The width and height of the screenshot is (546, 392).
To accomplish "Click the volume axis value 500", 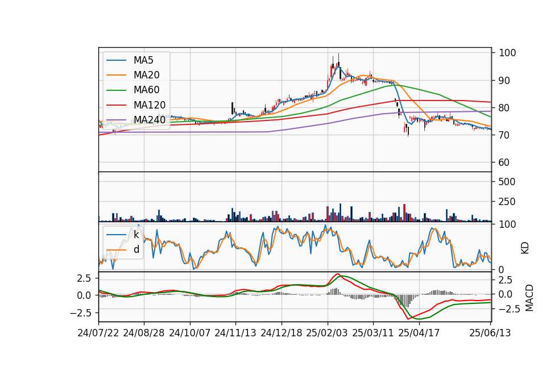I will pyautogui.click(x=507, y=182).
